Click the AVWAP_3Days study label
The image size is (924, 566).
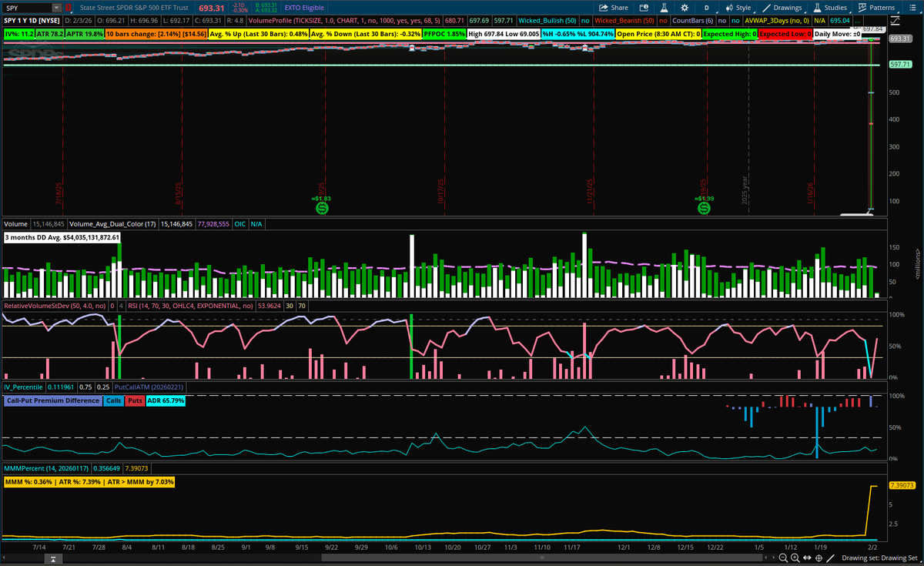(x=776, y=21)
